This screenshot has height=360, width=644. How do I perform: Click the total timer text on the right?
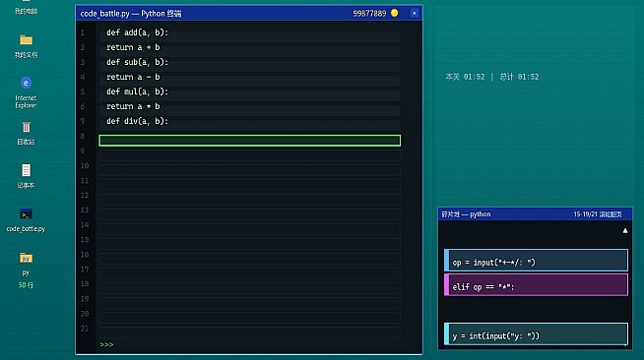click(x=519, y=77)
